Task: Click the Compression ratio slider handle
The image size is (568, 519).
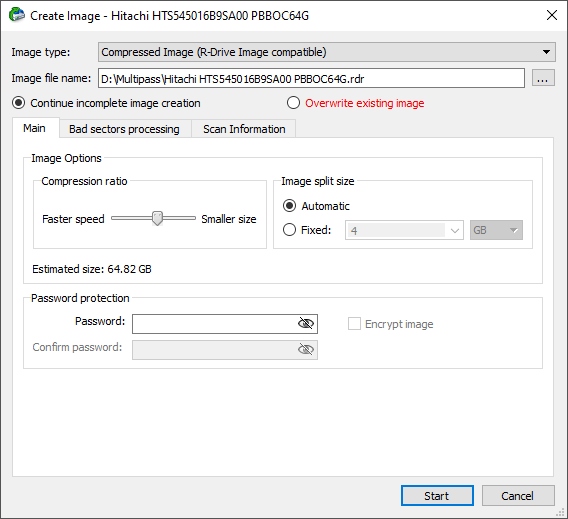Action: pos(157,218)
